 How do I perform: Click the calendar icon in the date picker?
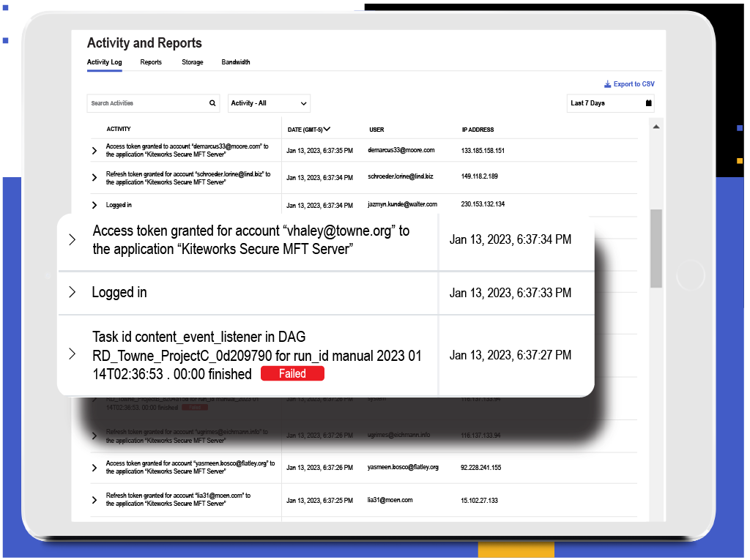647,103
